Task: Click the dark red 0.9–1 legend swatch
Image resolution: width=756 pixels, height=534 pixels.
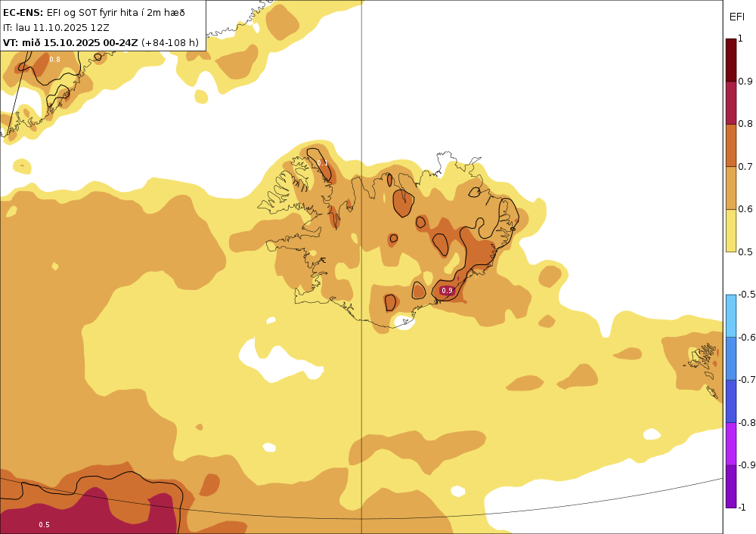Action: 731,60
